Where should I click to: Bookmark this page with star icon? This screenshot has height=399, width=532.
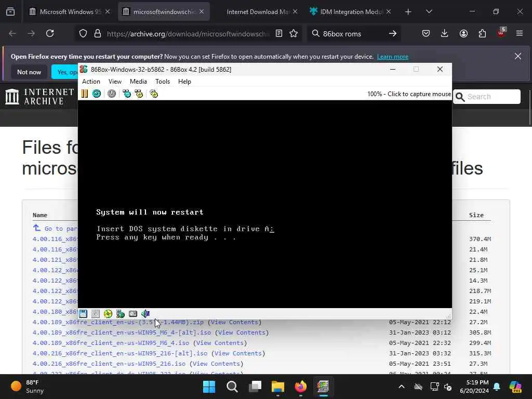(294, 34)
